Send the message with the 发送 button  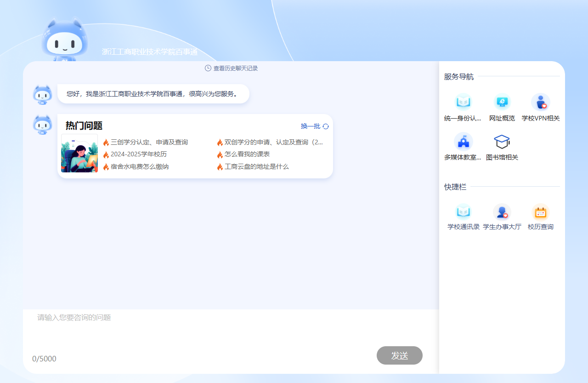click(400, 355)
